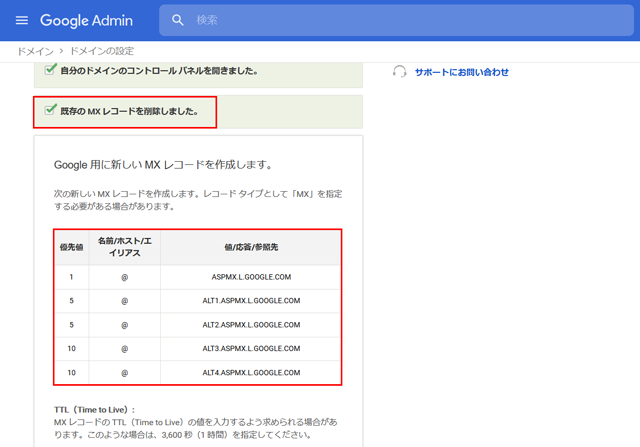Select the ALT4.ASPMX.L.GOOGLE.COM value cell
Viewport: 640px width, 447px height.
click(251, 373)
